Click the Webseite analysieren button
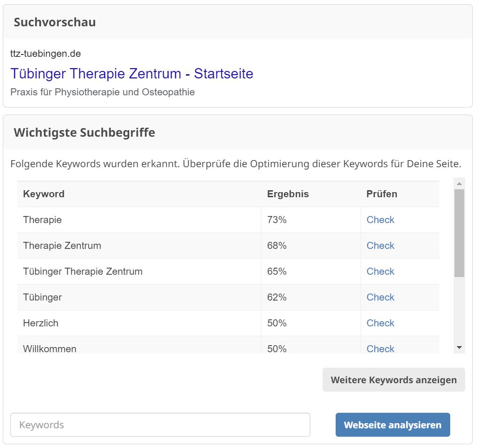The image size is (484, 448). click(392, 425)
